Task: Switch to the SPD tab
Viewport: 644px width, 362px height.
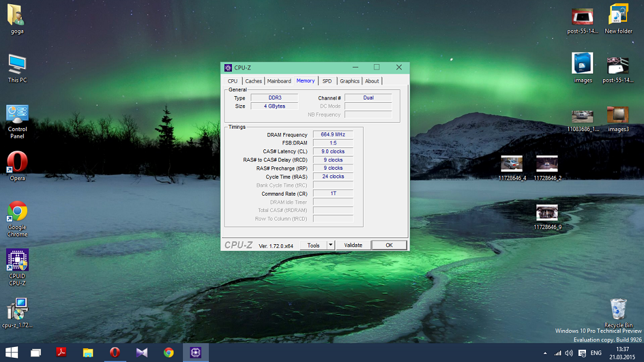Action: pos(327,81)
